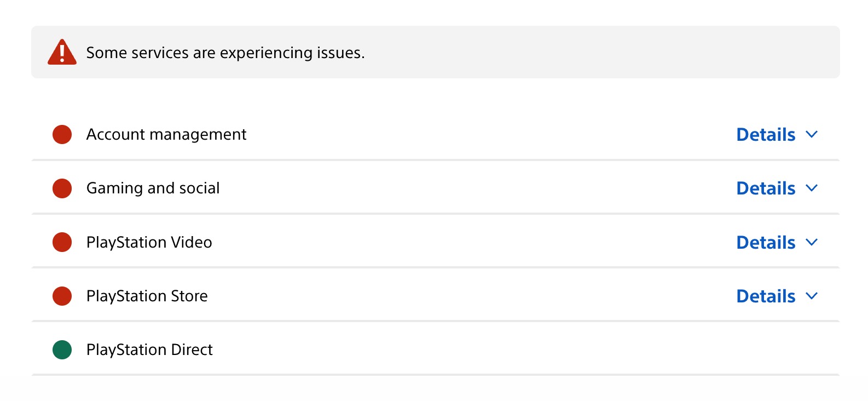
Task: Select the Gaming and social label
Action: 153,188
